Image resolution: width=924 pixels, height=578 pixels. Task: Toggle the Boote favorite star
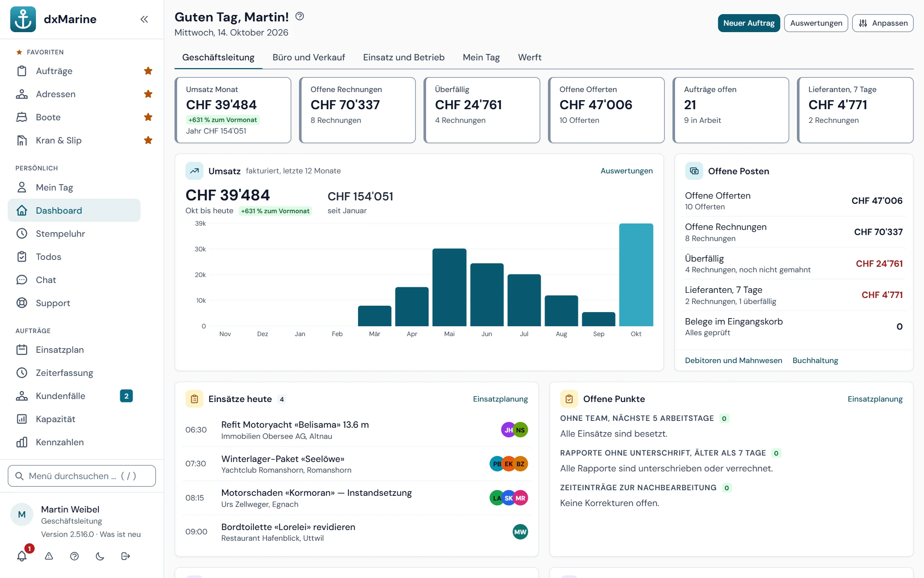coord(148,117)
